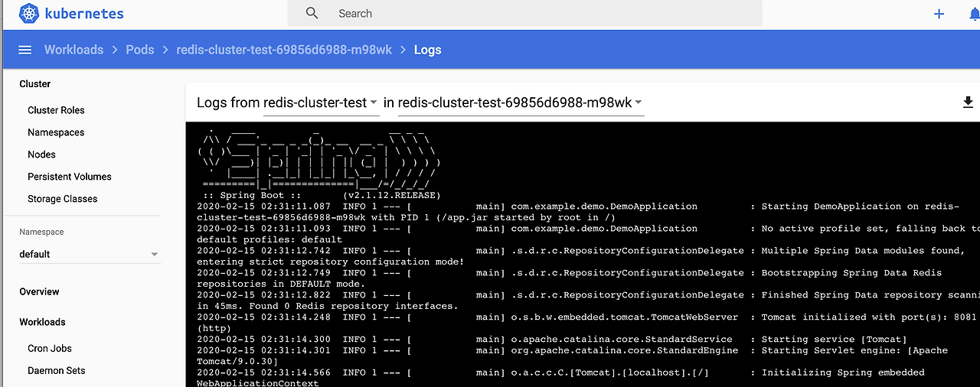Click the 'Starting service [Tomcat]' log line
The image size is (980, 387).
tap(552, 340)
